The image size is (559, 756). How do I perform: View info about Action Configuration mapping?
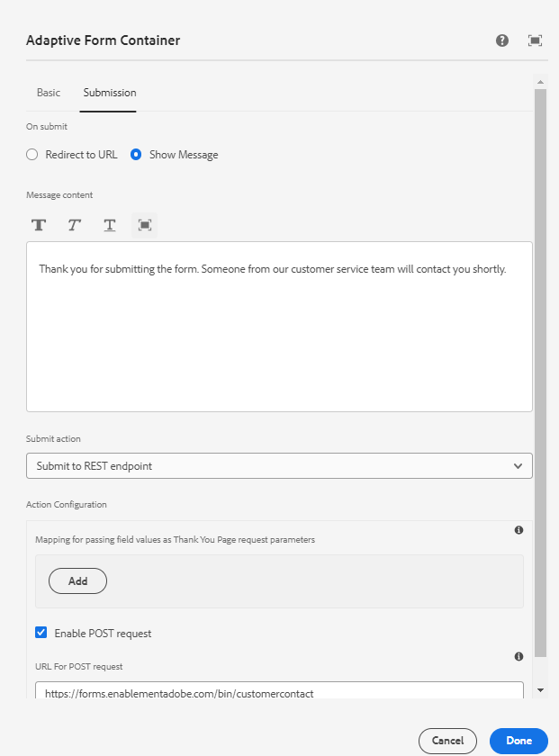pyautogui.click(x=518, y=530)
